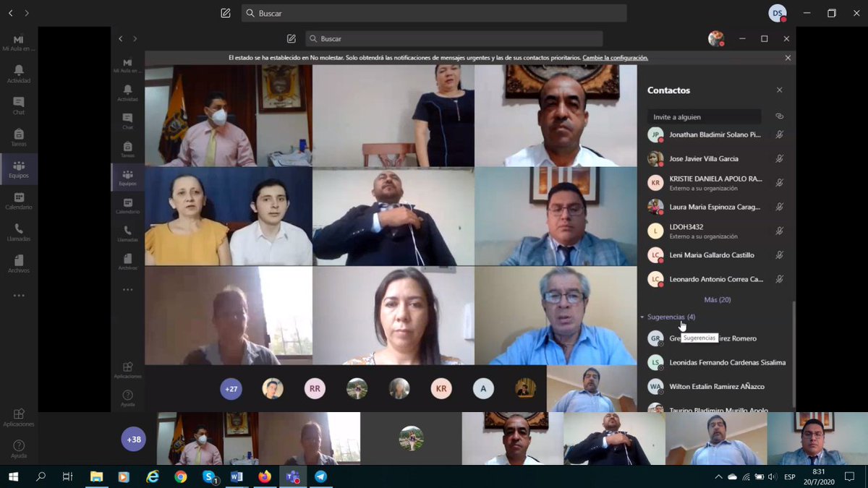
Task: Toggle mute for Jonathan Bladimir Solano
Action: pyautogui.click(x=779, y=134)
